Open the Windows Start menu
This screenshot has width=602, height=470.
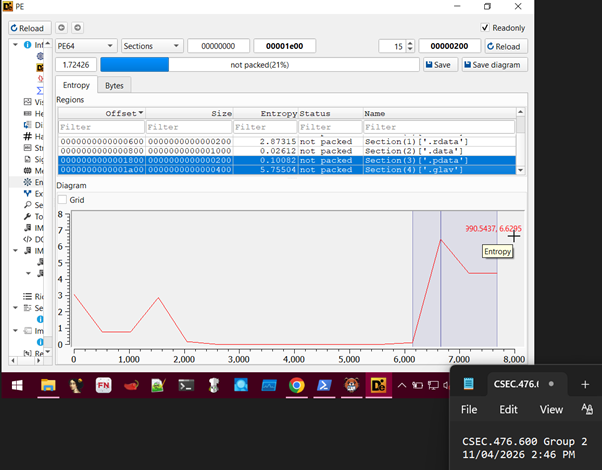(x=17, y=385)
